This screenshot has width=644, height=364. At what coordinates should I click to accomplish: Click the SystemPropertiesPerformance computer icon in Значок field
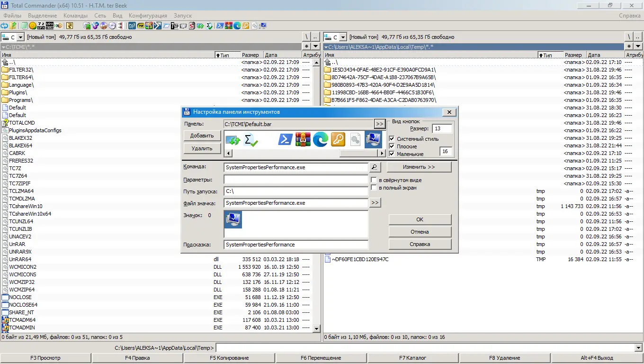click(x=233, y=219)
